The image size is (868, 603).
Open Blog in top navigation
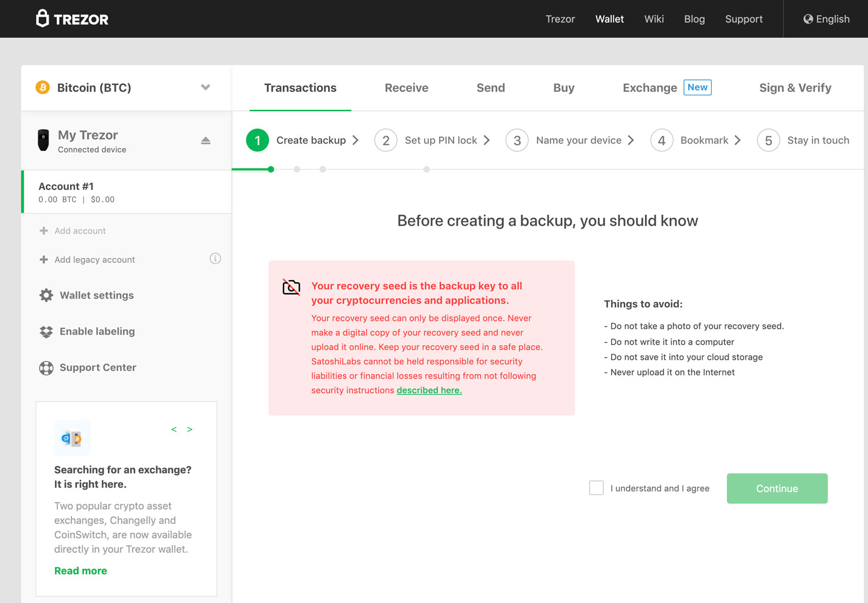tap(694, 19)
